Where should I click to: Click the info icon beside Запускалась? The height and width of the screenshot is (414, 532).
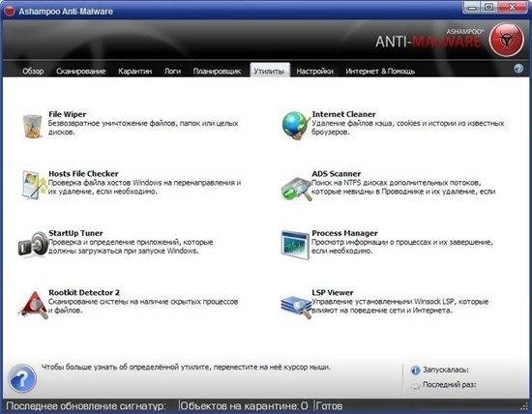415,370
